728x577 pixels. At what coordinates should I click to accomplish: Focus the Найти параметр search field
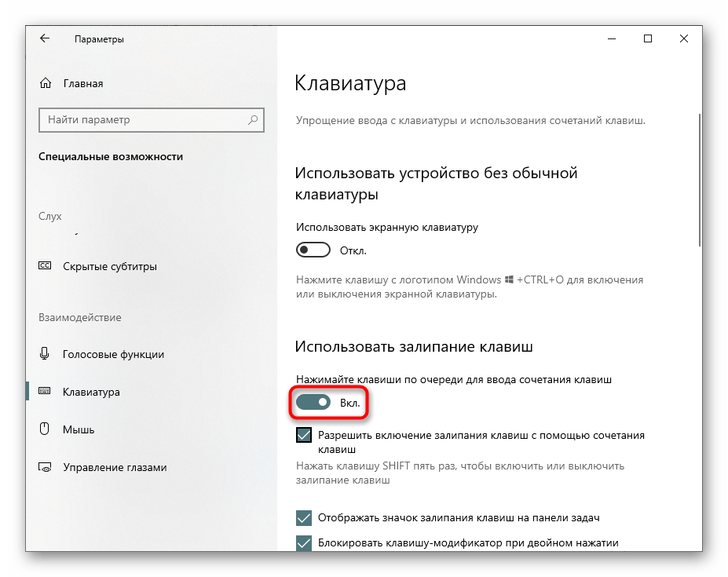(152, 120)
